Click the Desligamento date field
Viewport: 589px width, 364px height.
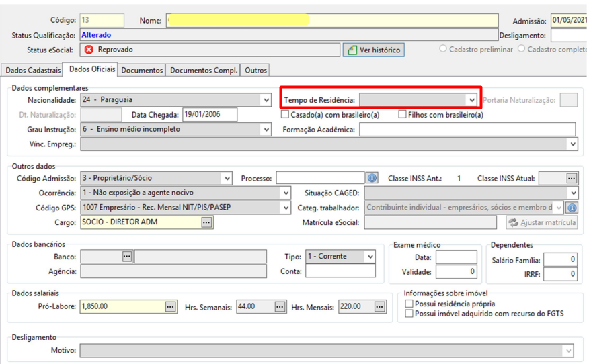(569, 36)
